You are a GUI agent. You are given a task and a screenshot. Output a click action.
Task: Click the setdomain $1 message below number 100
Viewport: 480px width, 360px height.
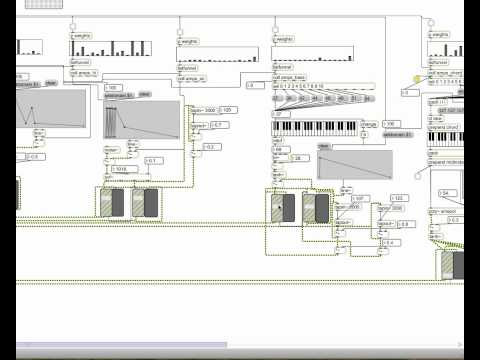pyautogui.click(x=120, y=96)
